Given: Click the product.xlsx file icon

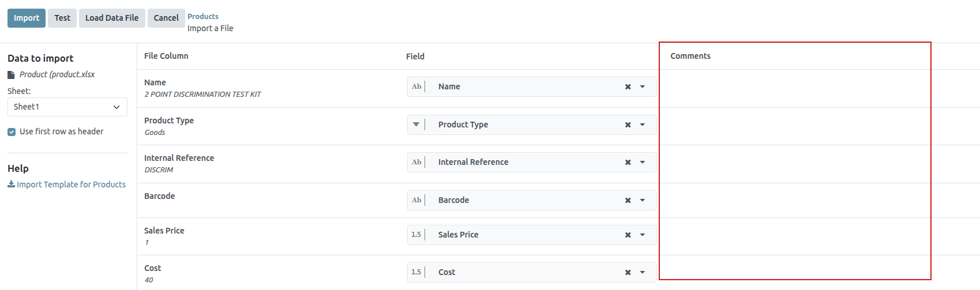Looking at the screenshot, I should [11, 75].
